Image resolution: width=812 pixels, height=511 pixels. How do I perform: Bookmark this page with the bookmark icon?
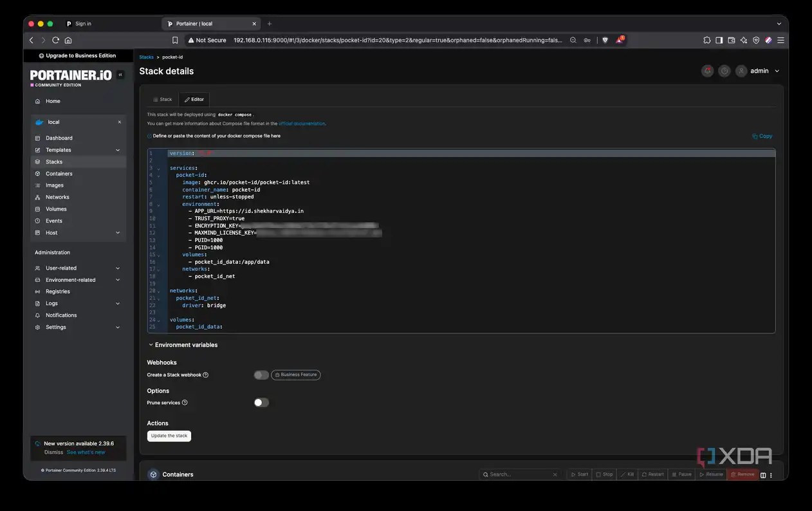pyautogui.click(x=175, y=40)
